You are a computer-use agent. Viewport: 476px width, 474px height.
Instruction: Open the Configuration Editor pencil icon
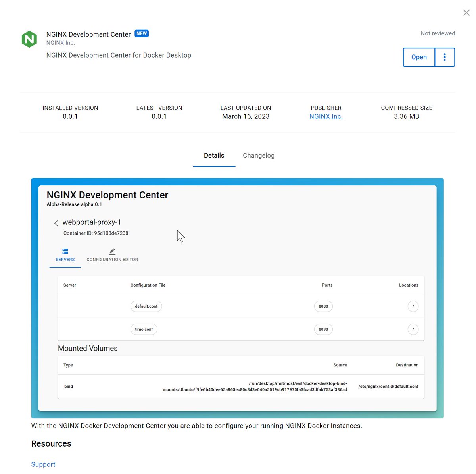(112, 251)
